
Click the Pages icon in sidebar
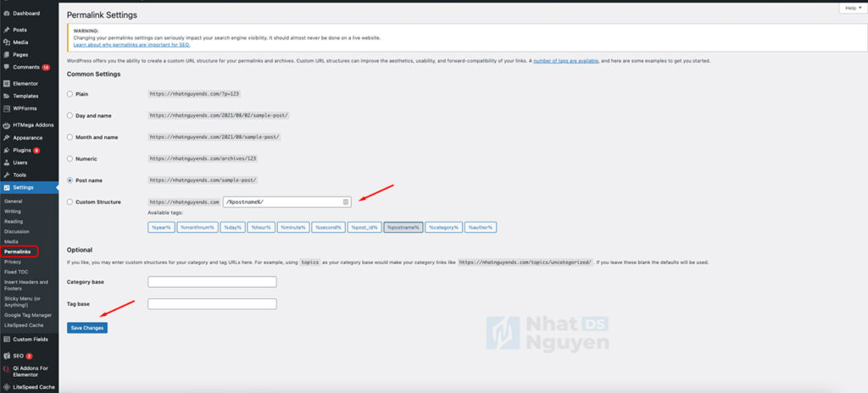[7, 55]
